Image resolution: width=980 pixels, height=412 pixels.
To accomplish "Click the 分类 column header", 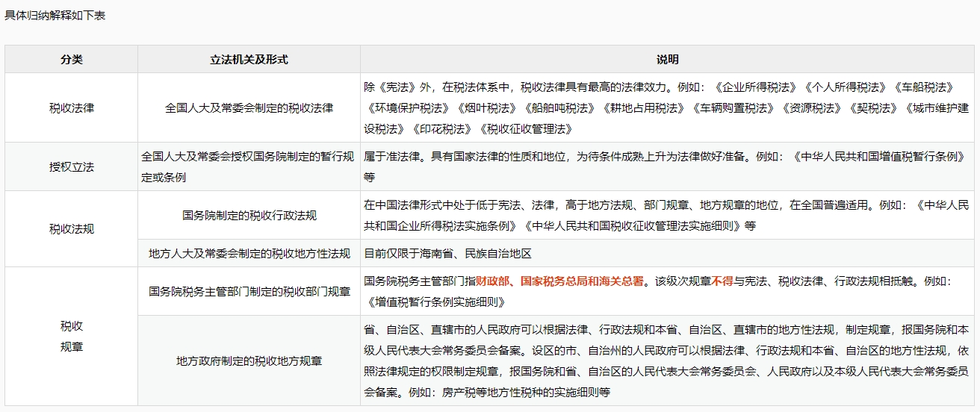I will coord(72,59).
